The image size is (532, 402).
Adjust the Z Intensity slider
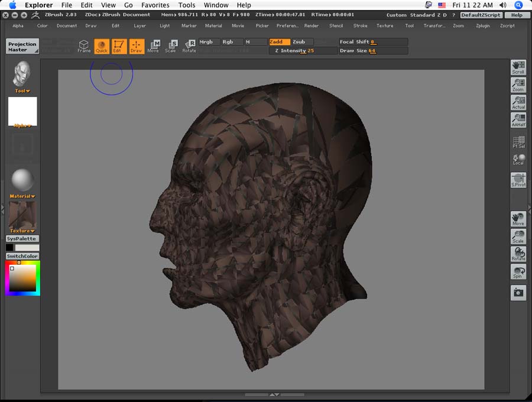(x=303, y=51)
